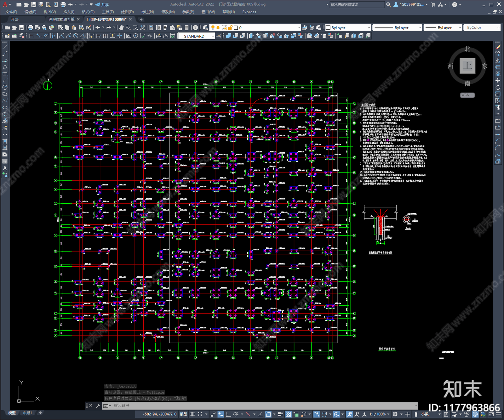Select the Diameter dimension icon

coord(76,36)
